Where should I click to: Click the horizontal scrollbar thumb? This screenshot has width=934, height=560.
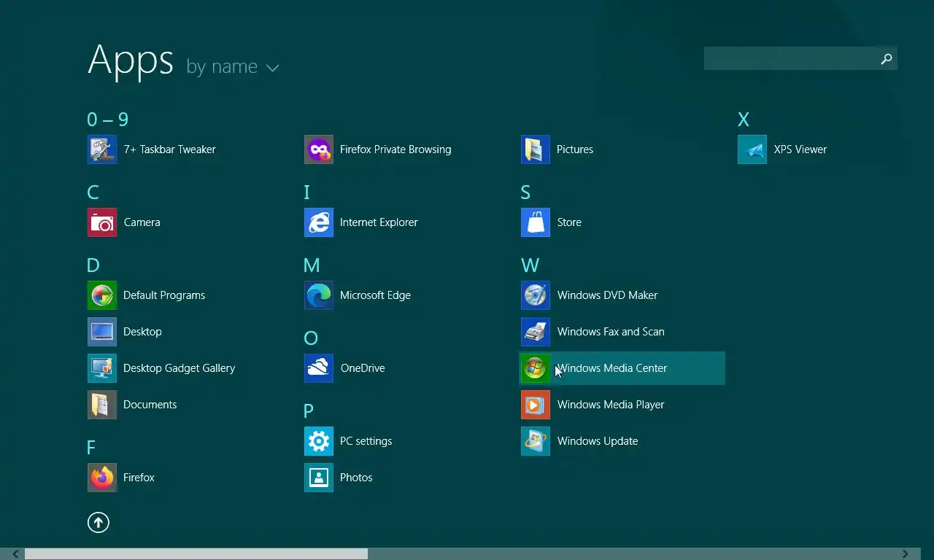tap(196, 554)
